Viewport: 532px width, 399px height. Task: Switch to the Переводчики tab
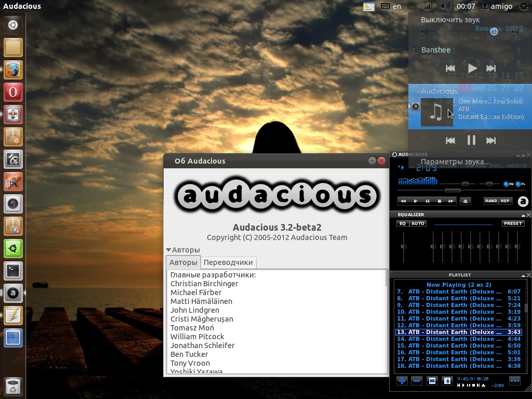[228, 262]
